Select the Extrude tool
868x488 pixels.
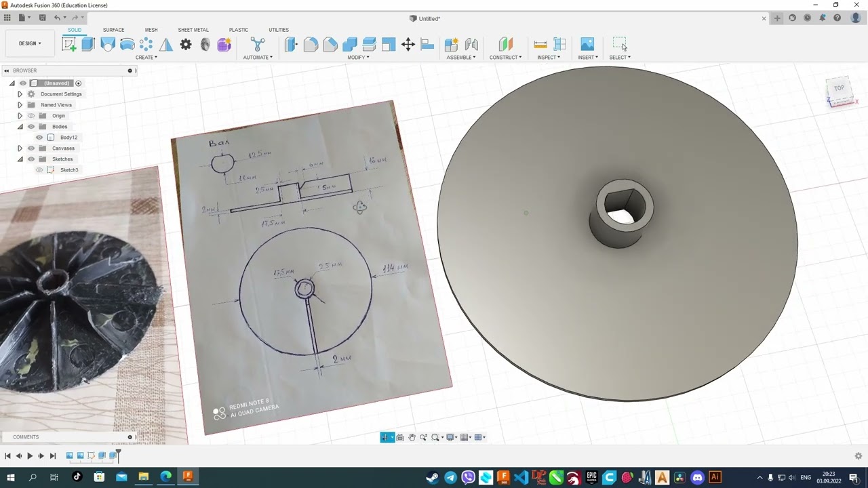click(x=88, y=45)
